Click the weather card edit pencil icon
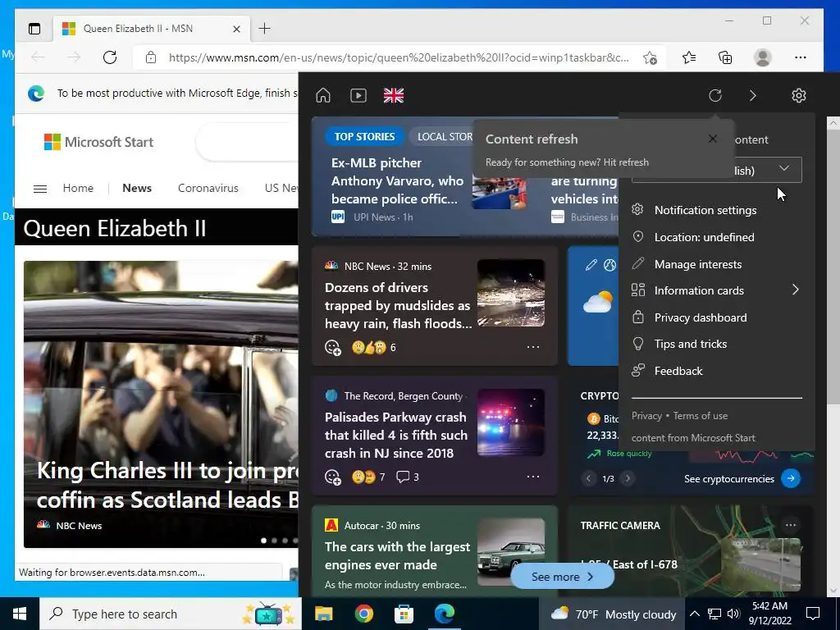 591,265
